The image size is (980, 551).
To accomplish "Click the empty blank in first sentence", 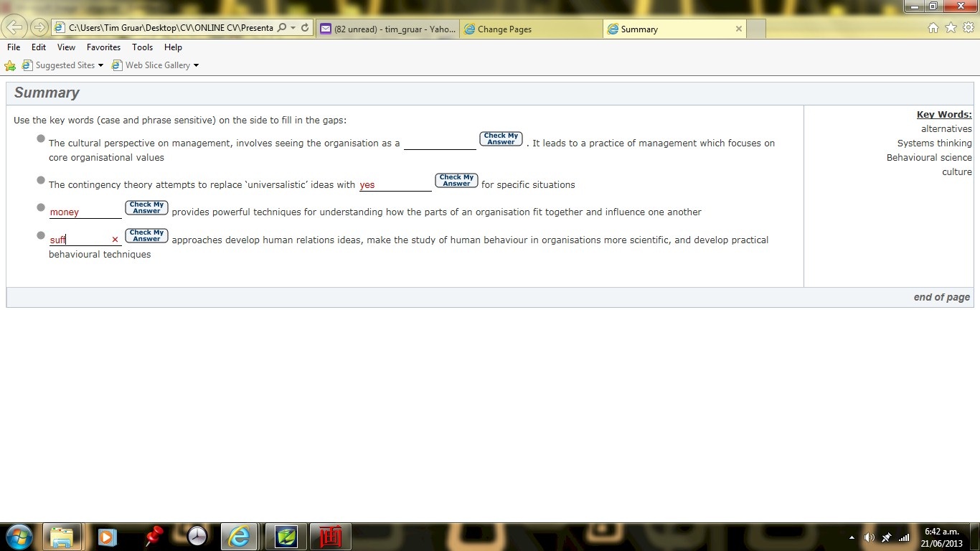I will (x=440, y=143).
